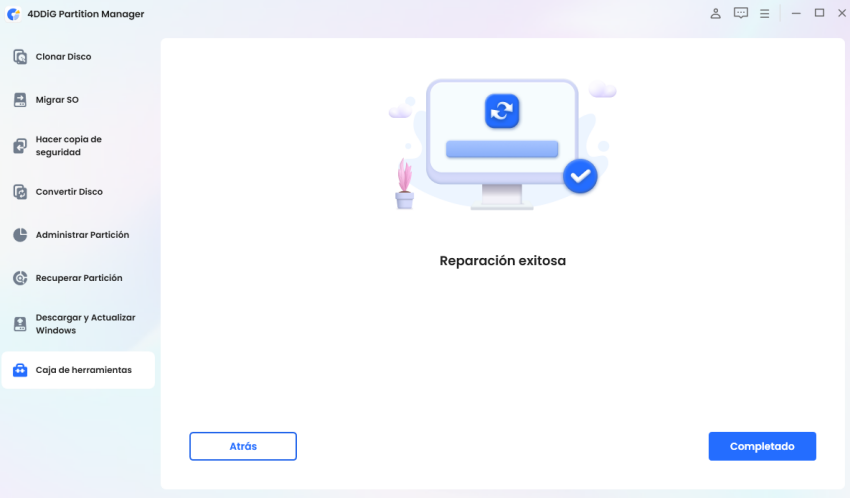The image size is (850, 498).
Task: Select the Administrar Partición pie icon
Action: tap(20, 235)
